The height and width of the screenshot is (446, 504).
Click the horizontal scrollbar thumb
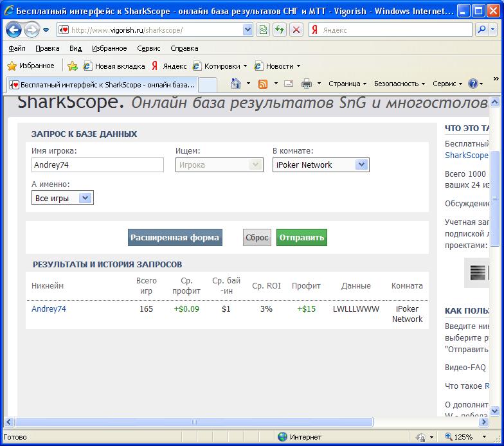pyautogui.click(x=194, y=422)
